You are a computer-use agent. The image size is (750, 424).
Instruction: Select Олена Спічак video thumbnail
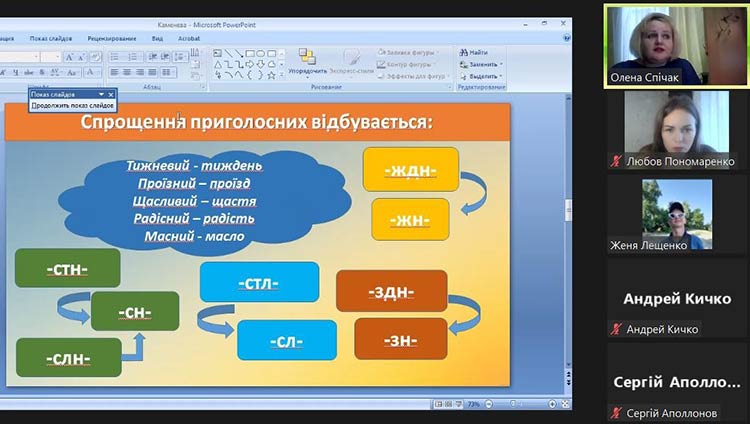pyautogui.click(x=677, y=46)
